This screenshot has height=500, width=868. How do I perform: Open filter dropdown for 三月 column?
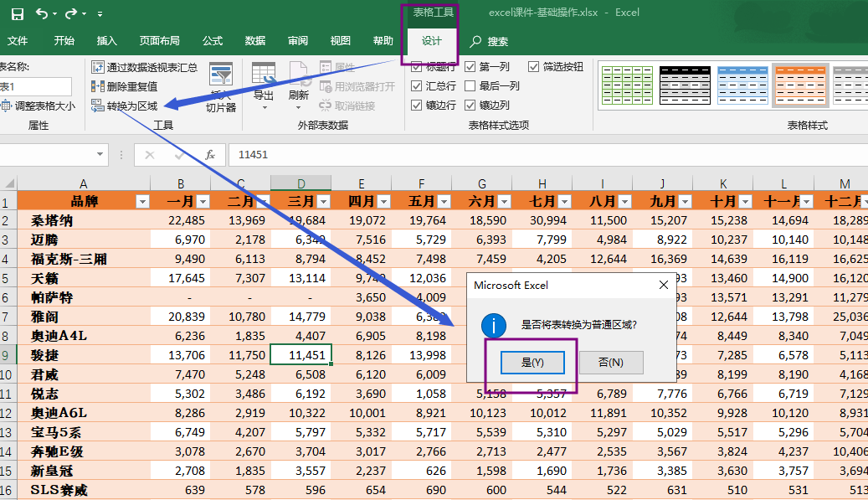(x=324, y=202)
